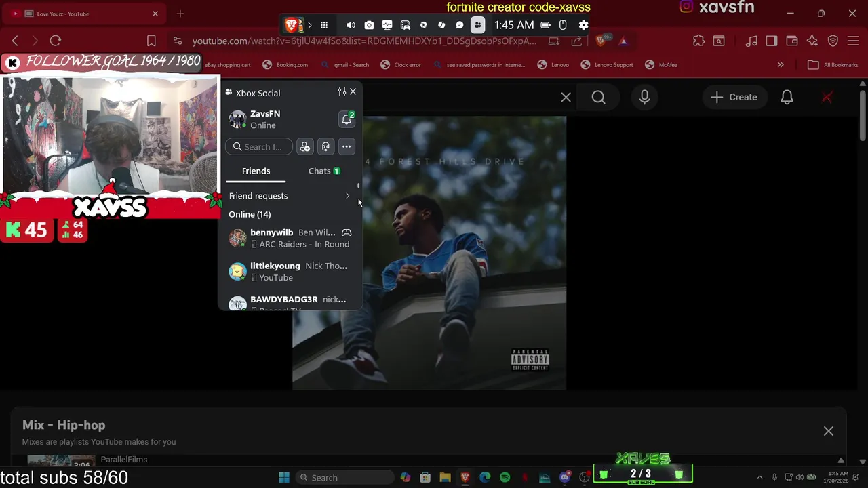Close the Love Yourz YouTube tab
This screenshot has height=488, width=868.
155,14
